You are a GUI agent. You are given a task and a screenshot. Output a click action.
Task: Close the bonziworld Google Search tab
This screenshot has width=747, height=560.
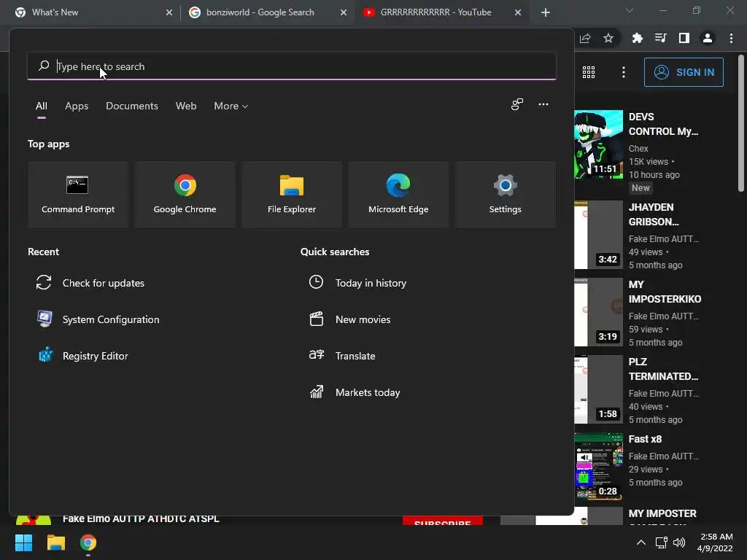[x=344, y=13]
